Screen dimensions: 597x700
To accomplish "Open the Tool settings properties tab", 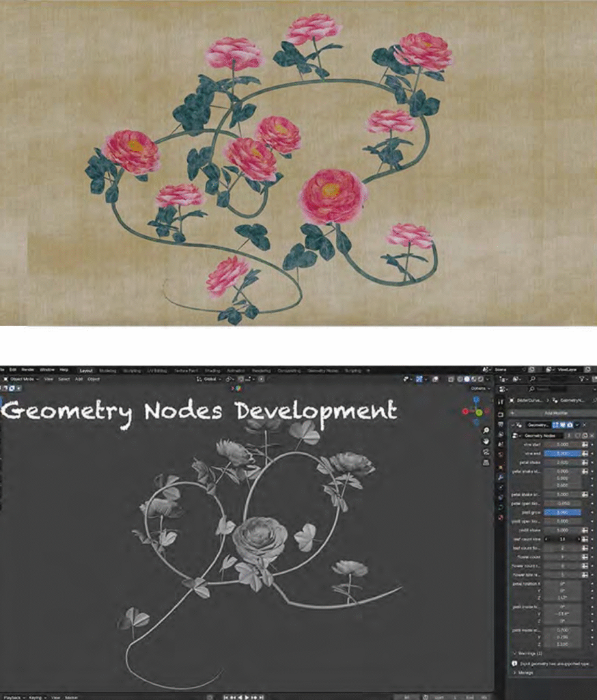I will point(501,402).
